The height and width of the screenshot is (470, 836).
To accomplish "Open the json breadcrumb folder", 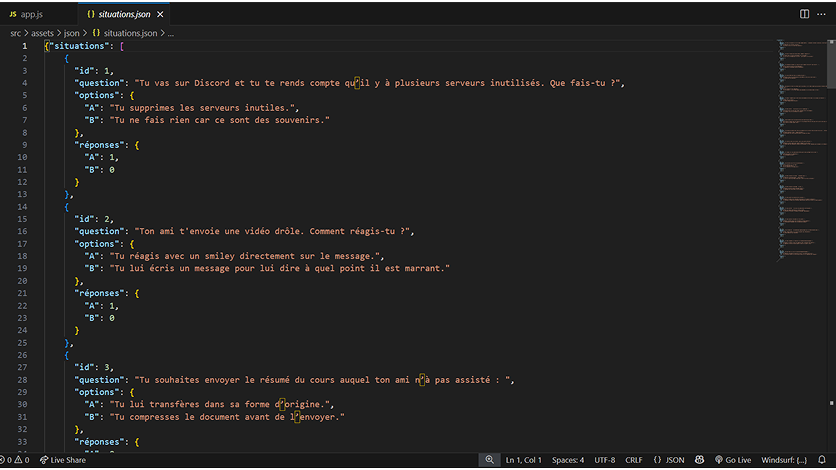I will pyautogui.click(x=71, y=33).
